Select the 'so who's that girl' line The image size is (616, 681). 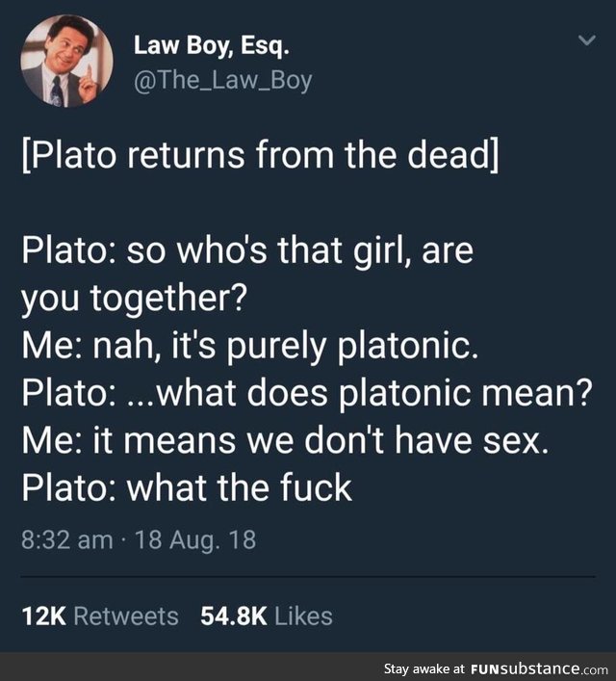(x=247, y=250)
